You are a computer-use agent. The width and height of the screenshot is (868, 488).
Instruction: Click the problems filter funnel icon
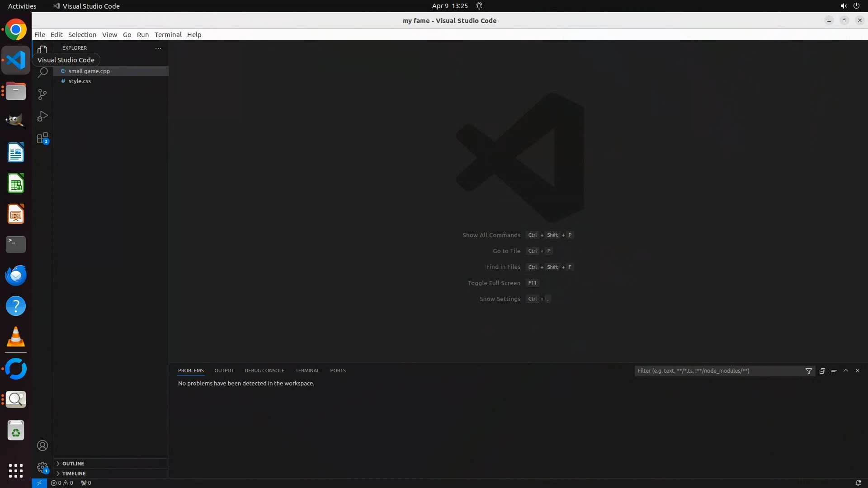(x=809, y=371)
